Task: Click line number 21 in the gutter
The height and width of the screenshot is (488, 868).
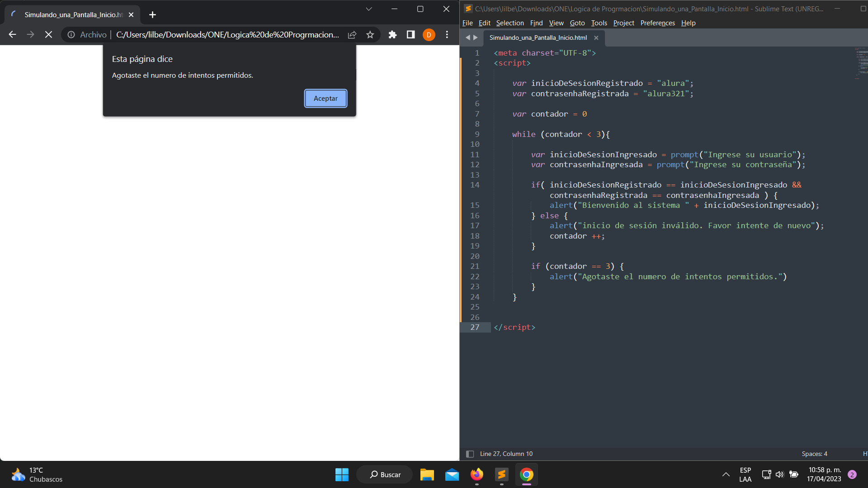Action: (x=475, y=266)
